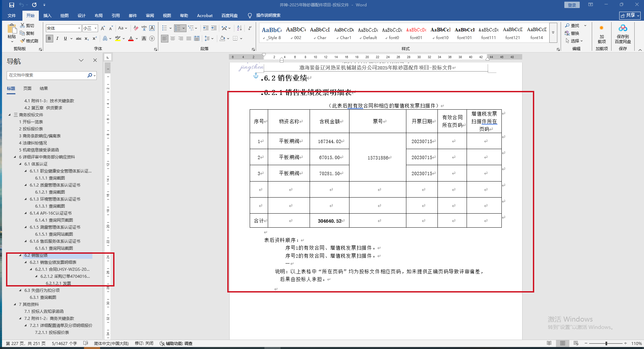Viewport: 644px width, 349px height.
Task: Click the Format Painter (格式刷) icon
Action: (22, 41)
